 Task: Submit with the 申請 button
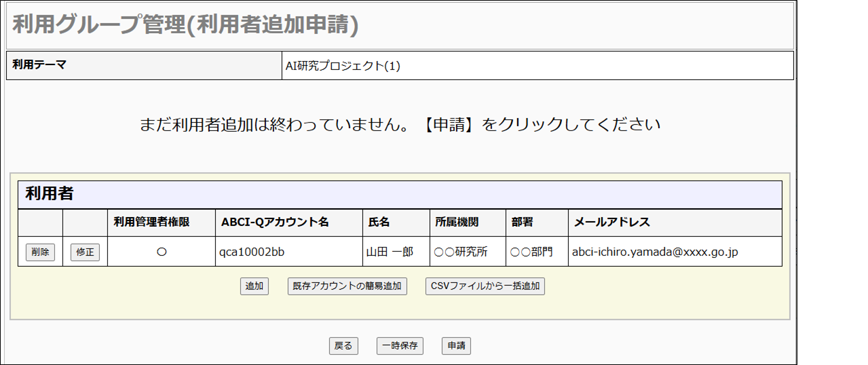tap(456, 346)
